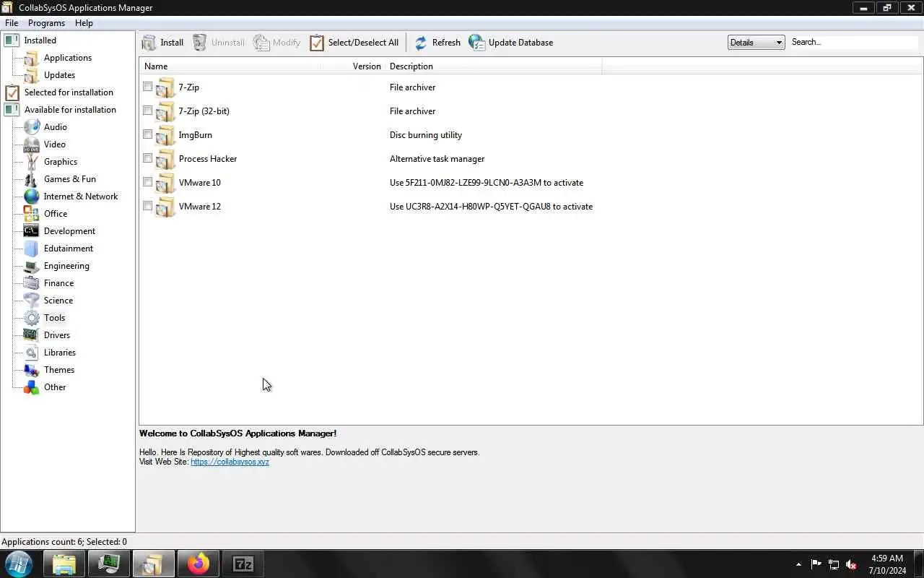This screenshot has width=924, height=578.
Task: Check the Process Hacker checkbox
Action: coord(147,158)
